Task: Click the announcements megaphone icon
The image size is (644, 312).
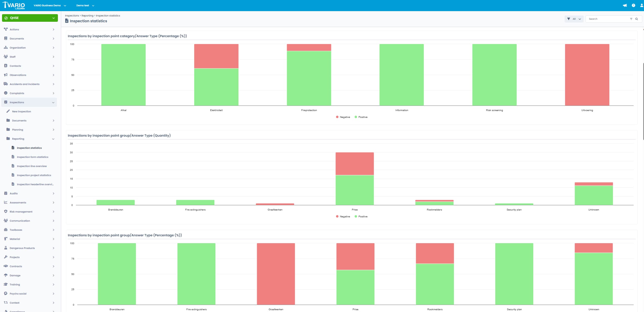Action: 625,5
